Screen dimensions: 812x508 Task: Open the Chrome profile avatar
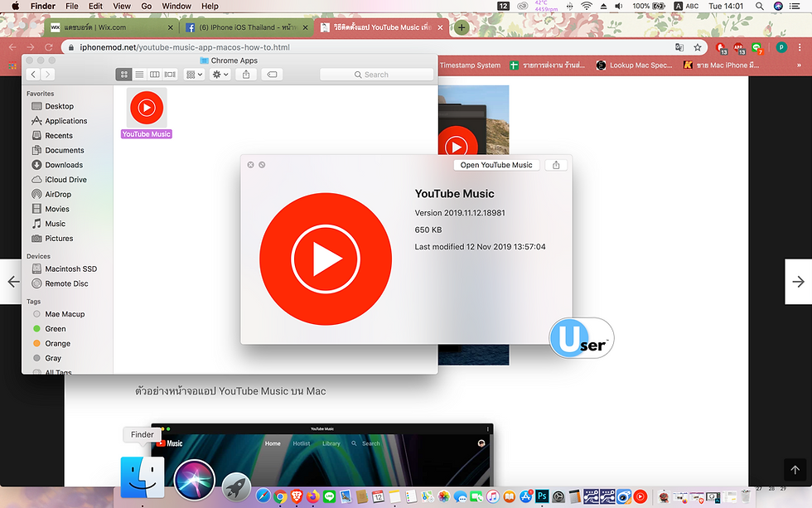coord(781,47)
